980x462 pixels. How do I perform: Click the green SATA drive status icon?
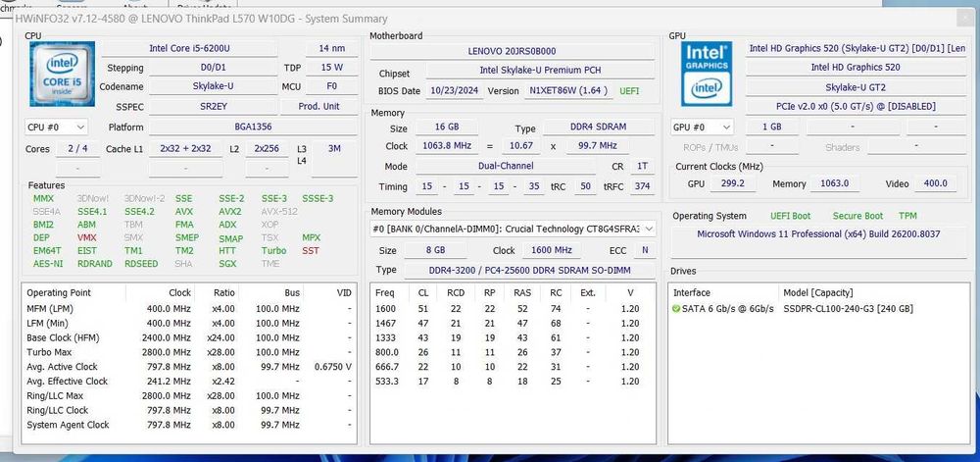[675, 309]
